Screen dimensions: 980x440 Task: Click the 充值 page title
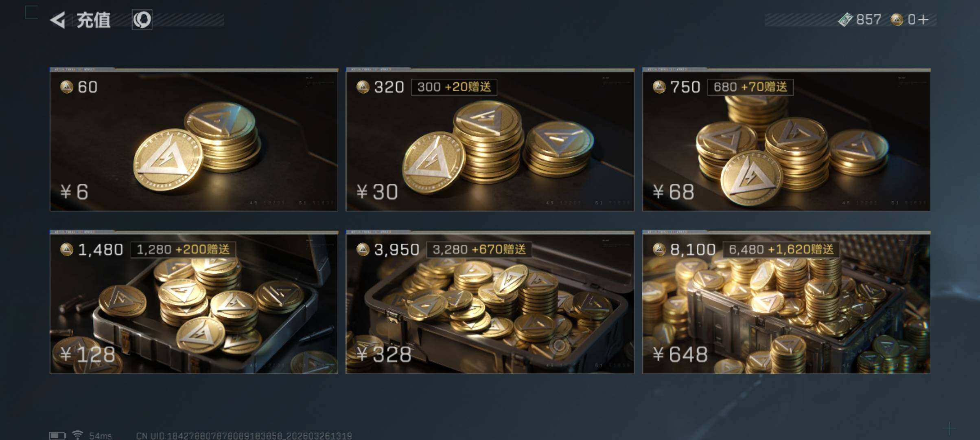coord(94,20)
